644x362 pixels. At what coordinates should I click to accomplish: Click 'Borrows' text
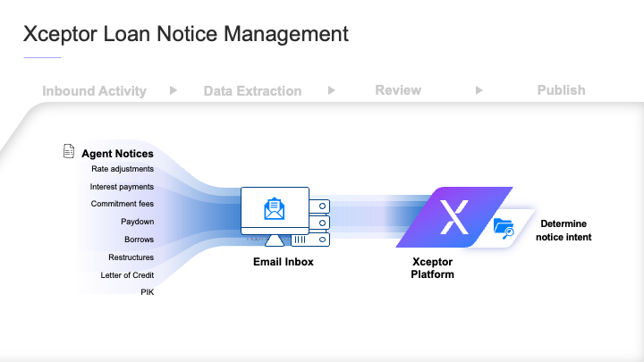(x=140, y=240)
